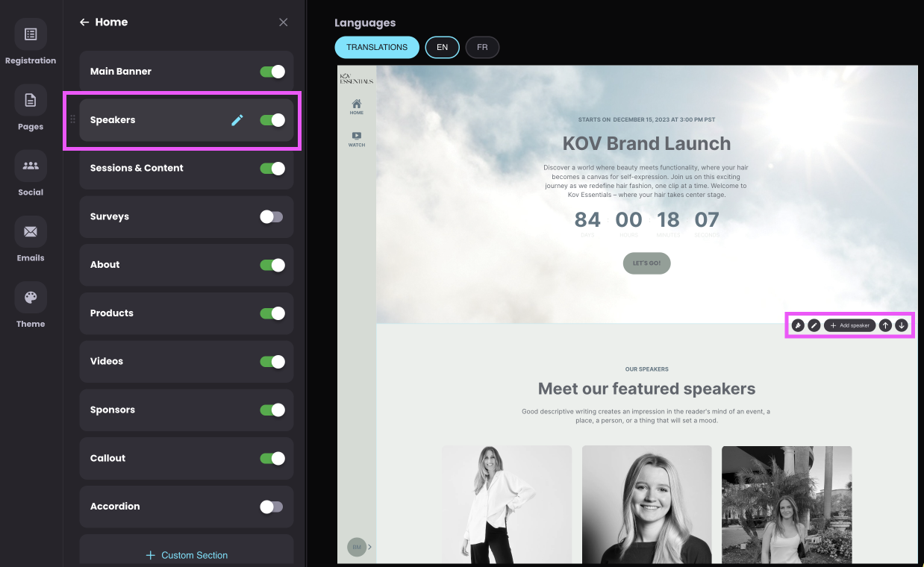Image resolution: width=924 pixels, height=567 pixels.
Task: Open the Registration section icon
Action: pyautogui.click(x=31, y=34)
